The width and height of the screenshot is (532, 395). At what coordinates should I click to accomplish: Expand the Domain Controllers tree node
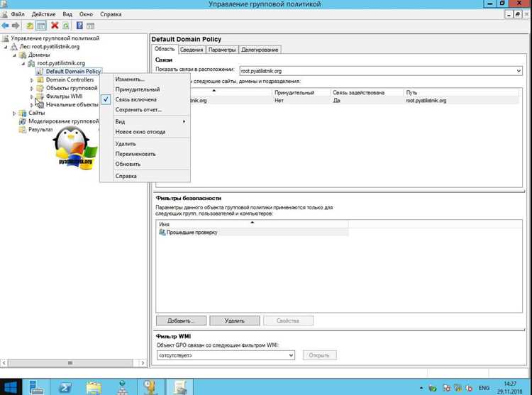32,80
